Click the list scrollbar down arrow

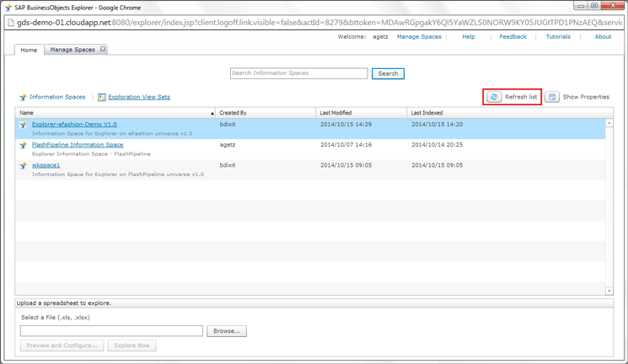tap(609, 291)
